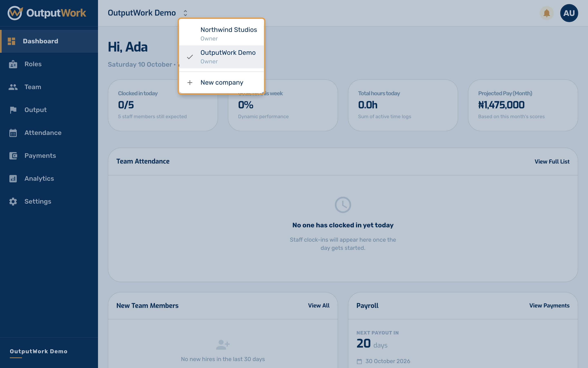This screenshot has height=368, width=588.
Task: Click the Team Attendance heading
Action: pyautogui.click(x=143, y=161)
